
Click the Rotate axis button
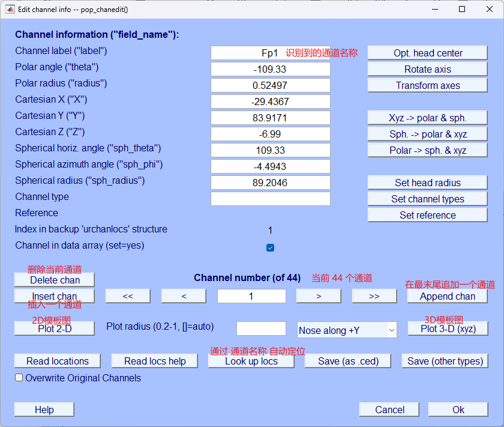coord(427,69)
